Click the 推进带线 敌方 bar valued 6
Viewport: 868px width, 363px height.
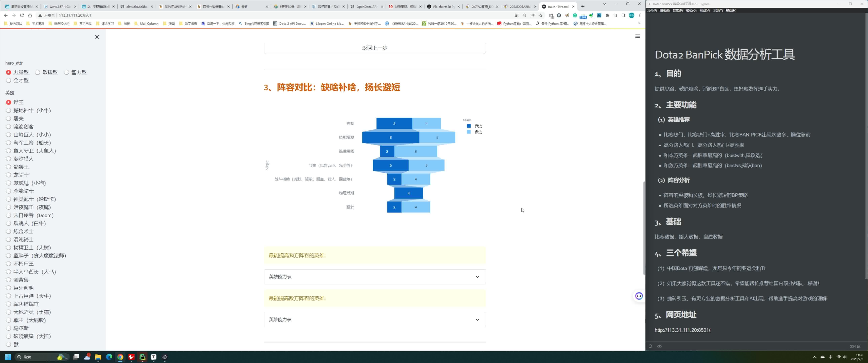click(415, 152)
